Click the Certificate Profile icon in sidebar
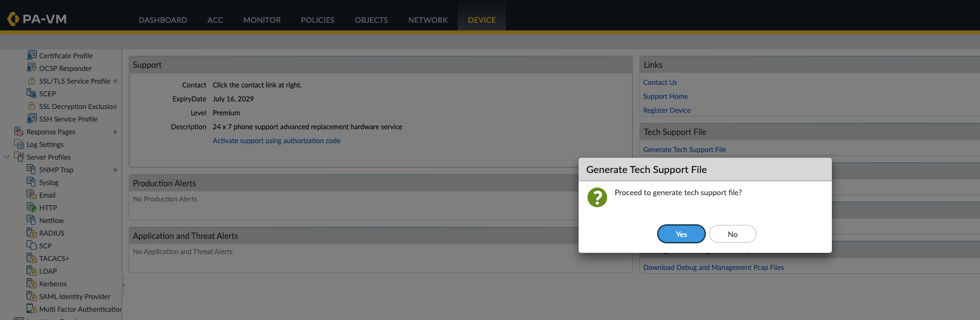 tap(32, 56)
